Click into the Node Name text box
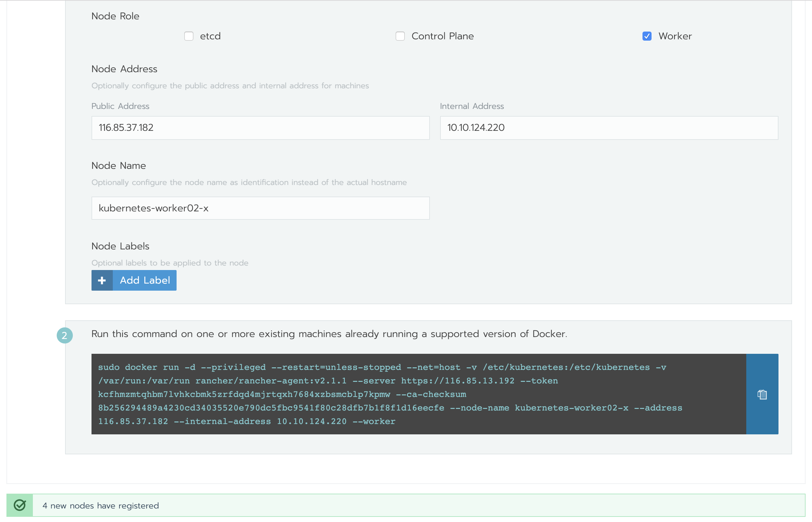This screenshot has height=522, width=812. click(260, 208)
